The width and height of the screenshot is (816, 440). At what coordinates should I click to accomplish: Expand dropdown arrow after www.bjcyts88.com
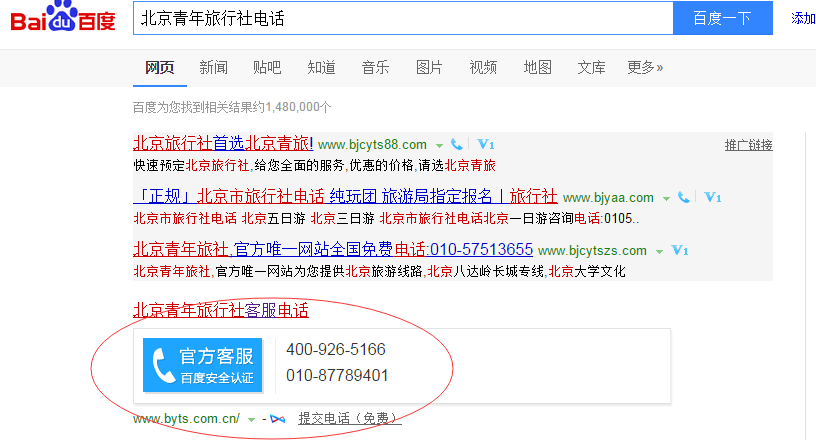[439, 146]
